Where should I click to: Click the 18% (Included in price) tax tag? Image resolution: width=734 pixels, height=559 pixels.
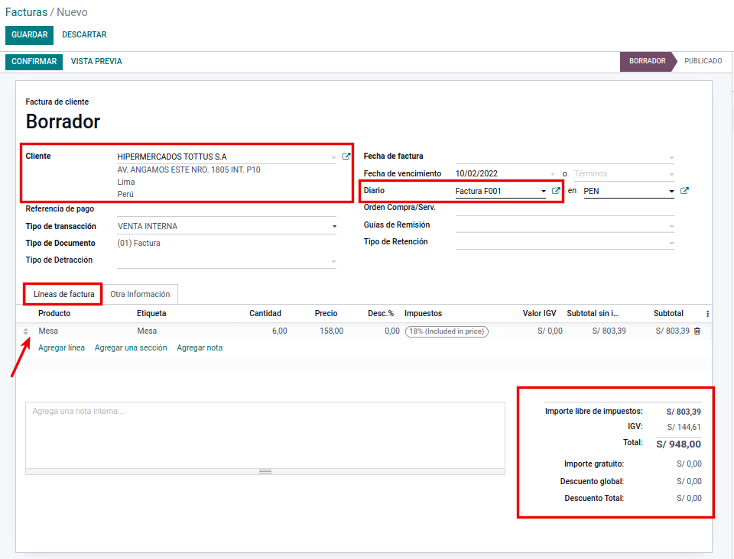(446, 331)
